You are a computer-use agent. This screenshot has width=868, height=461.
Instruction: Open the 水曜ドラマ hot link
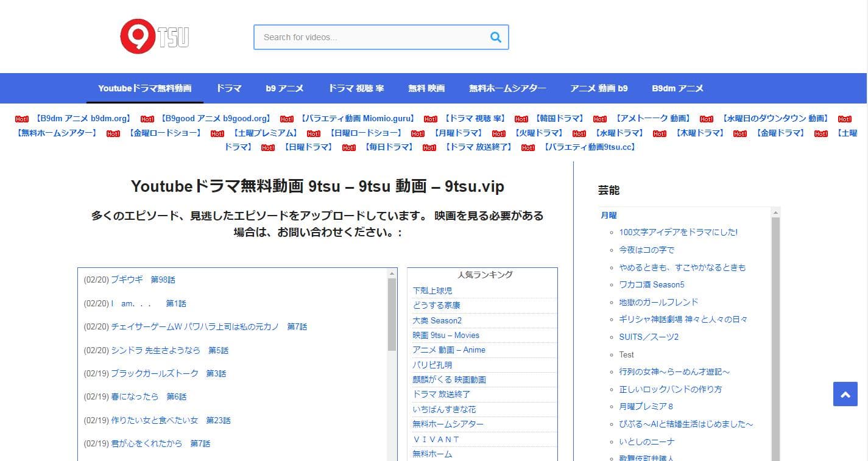pos(619,133)
